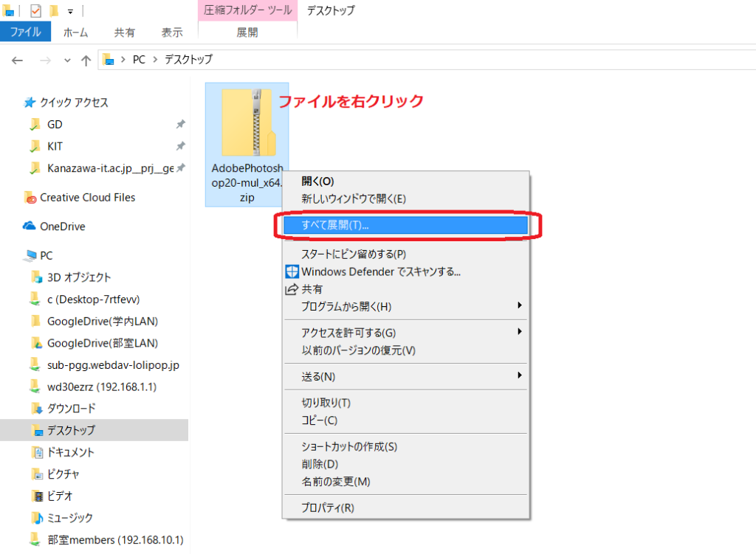Image resolution: width=756 pixels, height=554 pixels.
Task: Click the up directory arrow
Action: point(86,60)
